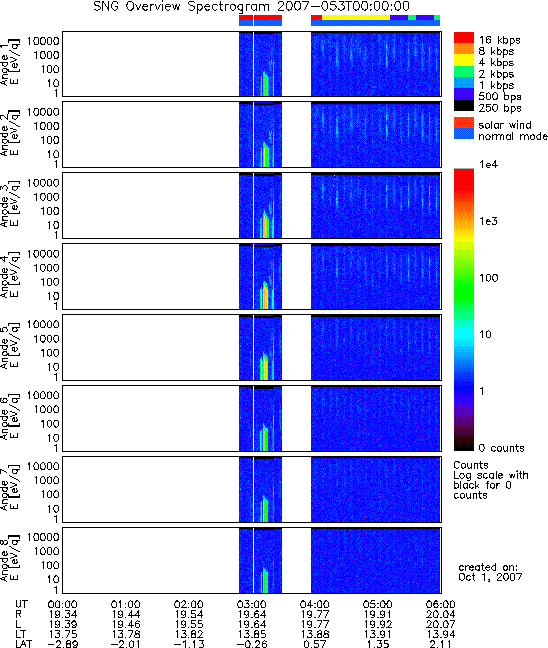Click the purple 500 bps legend swatch
The image size is (548, 648).
click(464, 94)
